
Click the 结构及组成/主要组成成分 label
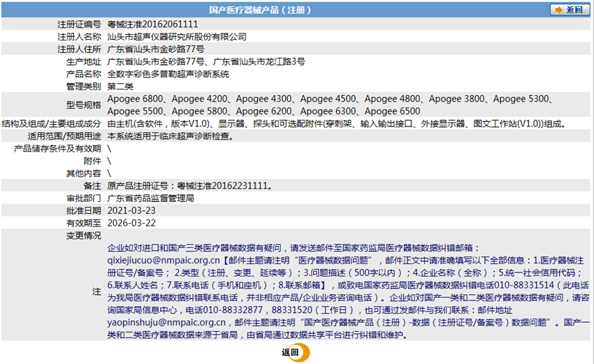tap(51, 124)
